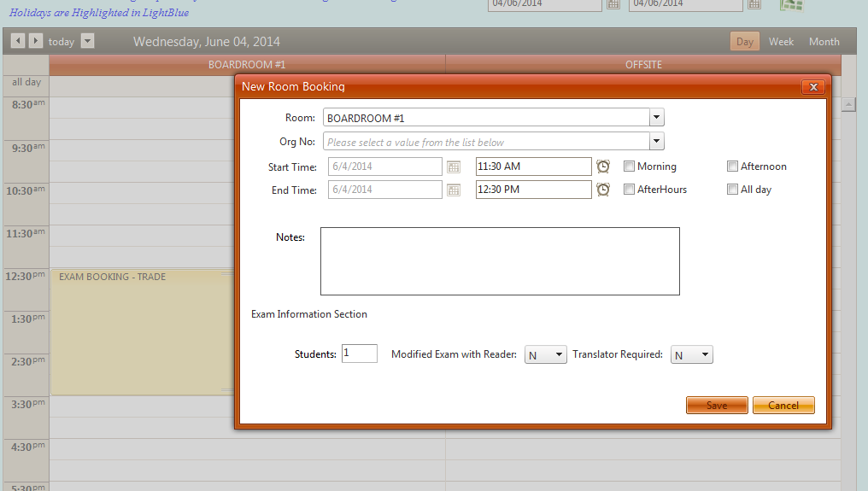Viewport: 868px width, 491px height.
Task: Click the 4:30 pm time slot label
Action: pyautogui.click(x=28, y=447)
